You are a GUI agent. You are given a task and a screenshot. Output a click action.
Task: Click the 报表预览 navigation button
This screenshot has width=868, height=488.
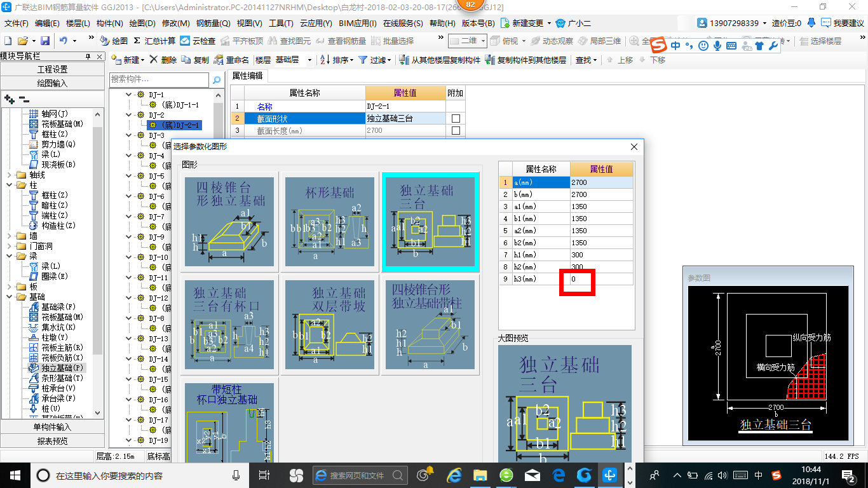pos(53,440)
